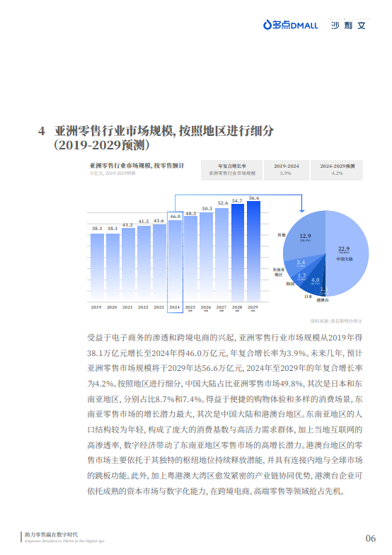The image size is (392, 555).
Task: Select the 其他 pie label
Action: (282, 235)
